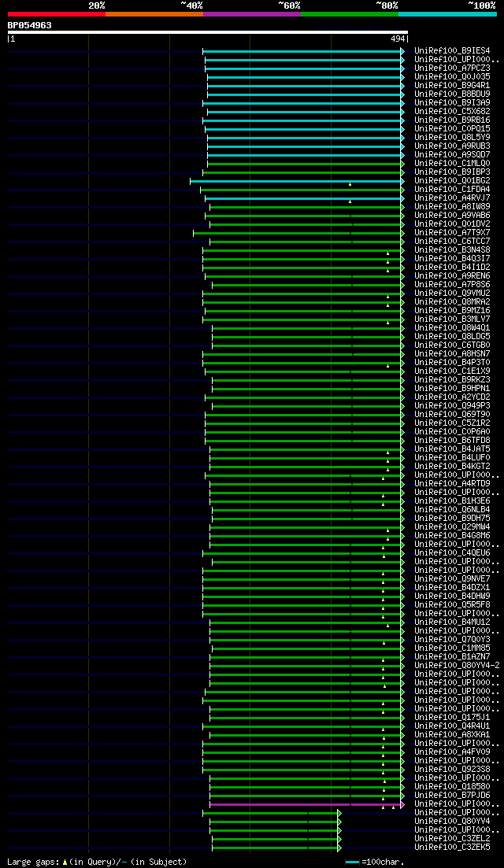
Task: Click the purple alignment bar near the bottom
Action: click(x=306, y=804)
